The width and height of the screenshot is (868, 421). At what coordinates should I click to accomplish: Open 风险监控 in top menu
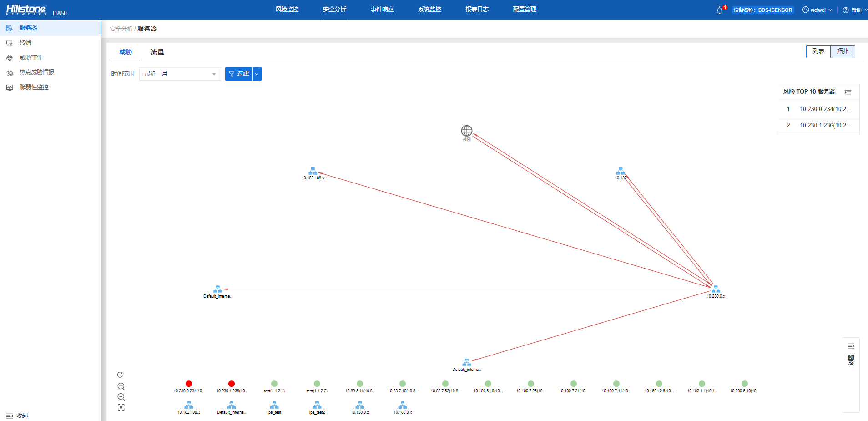pyautogui.click(x=287, y=10)
